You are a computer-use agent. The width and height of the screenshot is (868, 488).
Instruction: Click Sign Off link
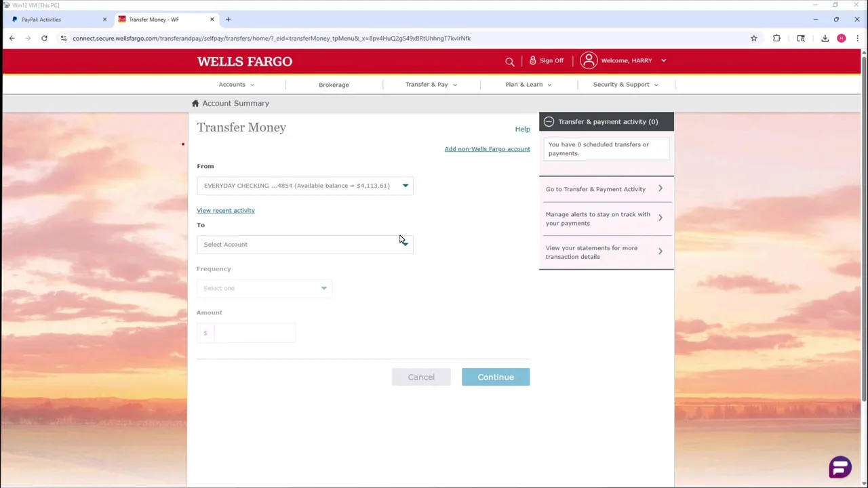coord(551,60)
